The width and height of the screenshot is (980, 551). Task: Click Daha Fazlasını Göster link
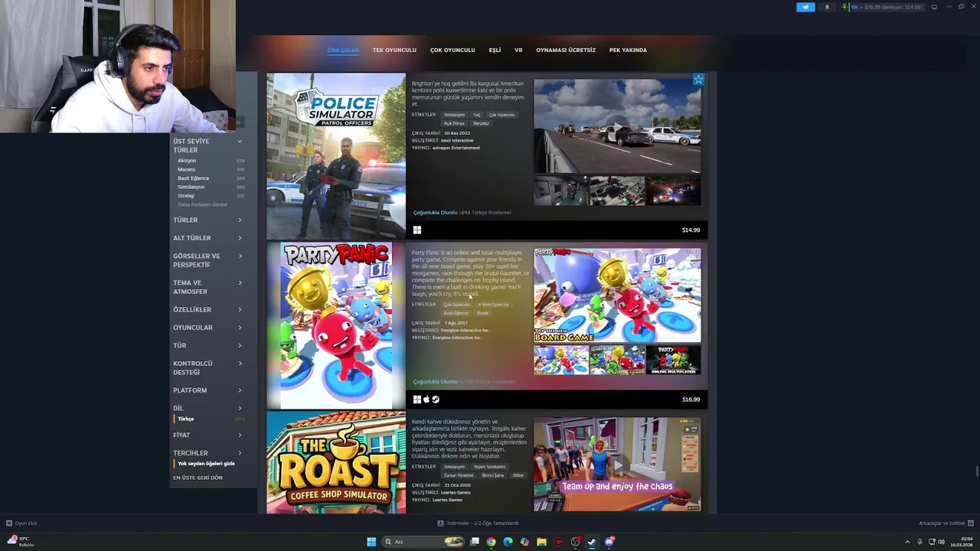coord(203,204)
